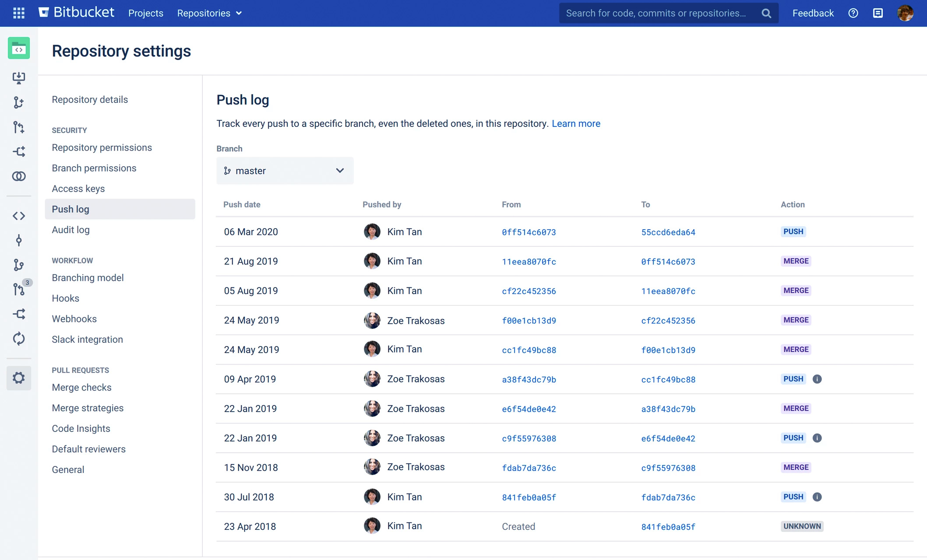Open the app switcher grid icon
The height and width of the screenshot is (560, 927).
18,13
